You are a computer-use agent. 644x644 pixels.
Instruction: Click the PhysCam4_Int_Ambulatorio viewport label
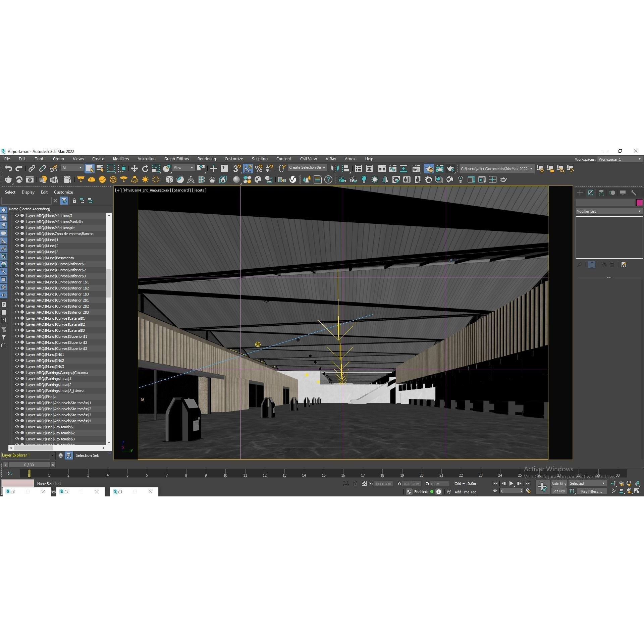[x=146, y=190]
